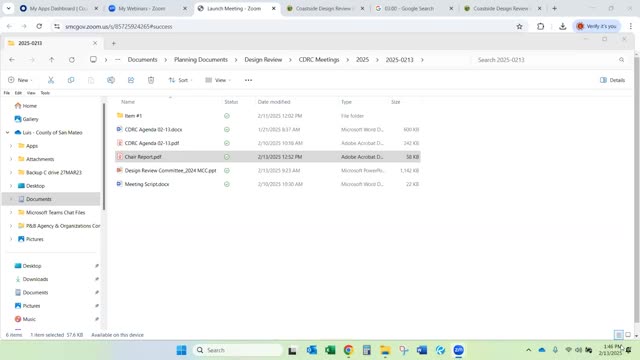Switch to Chrome in the taskbar
The height and width of the screenshot is (360, 640).
tap(348, 350)
